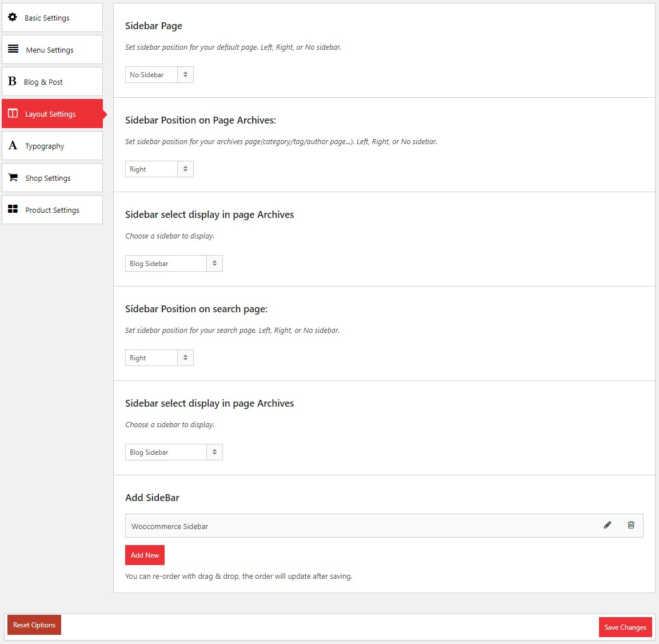Open the Sidebar Page position dropdown
Viewport: 659px width, 644px height.
click(x=159, y=75)
